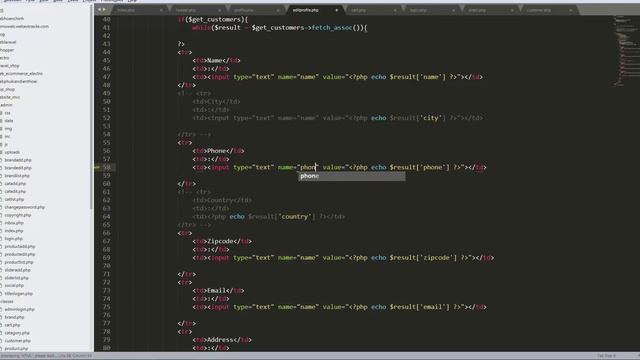The image size is (640, 360).
Task: Open brandedit.php in the sidebar
Action: pyautogui.click(x=18, y=168)
